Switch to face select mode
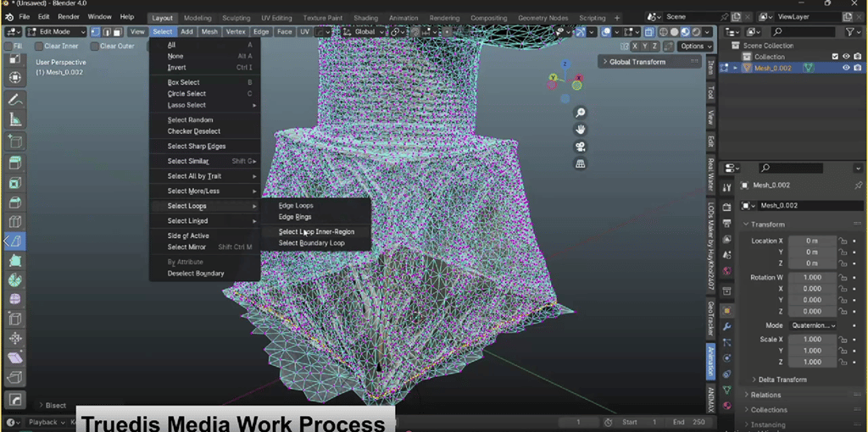 tap(118, 32)
